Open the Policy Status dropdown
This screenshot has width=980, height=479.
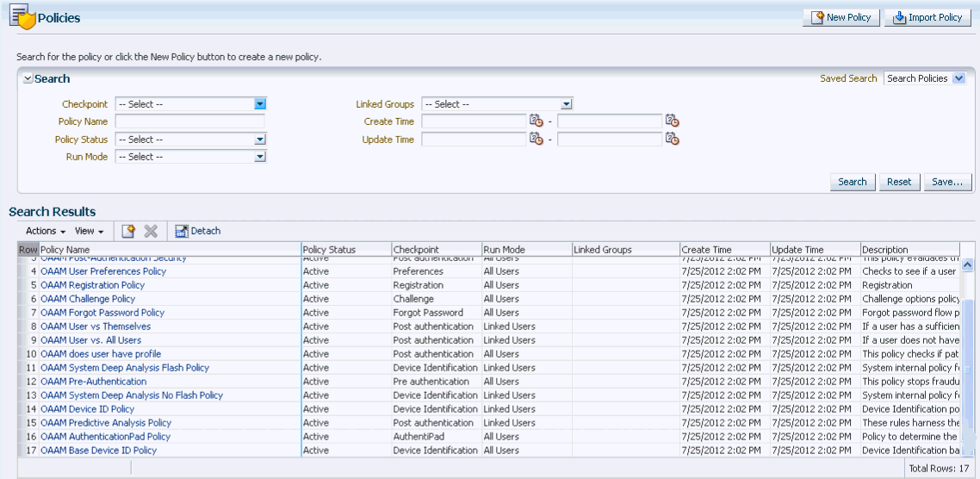point(190,140)
